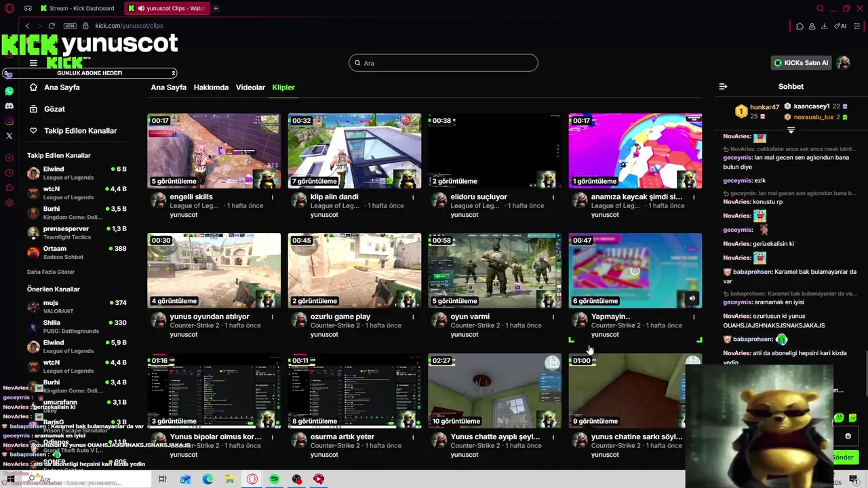Screen dimensions: 868x488
Task: Switch to the Hakkımda tab
Action: [x=211, y=87]
